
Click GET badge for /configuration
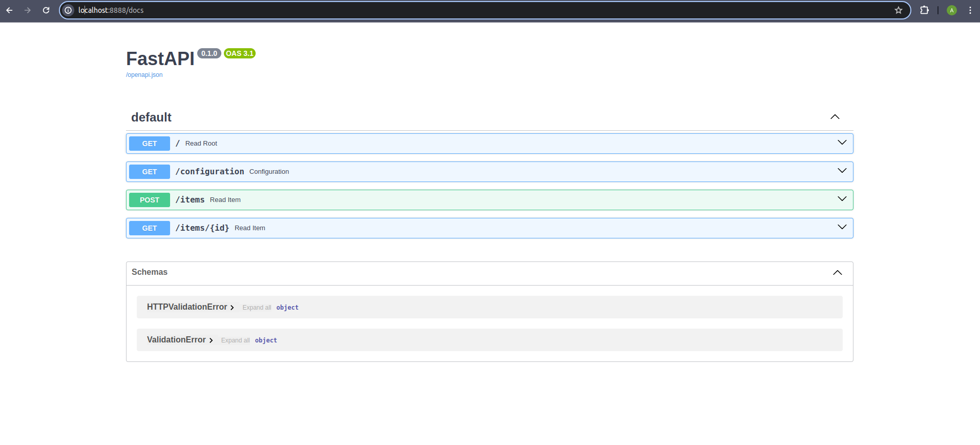click(150, 172)
